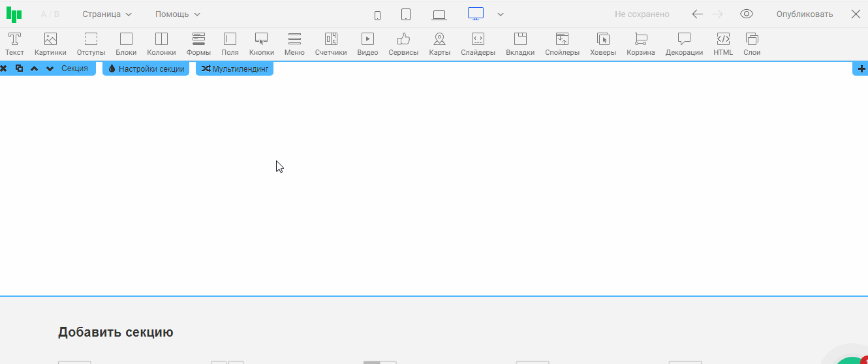This screenshot has width=868, height=364.
Task: Add a Видео element
Action: tap(367, 44)
